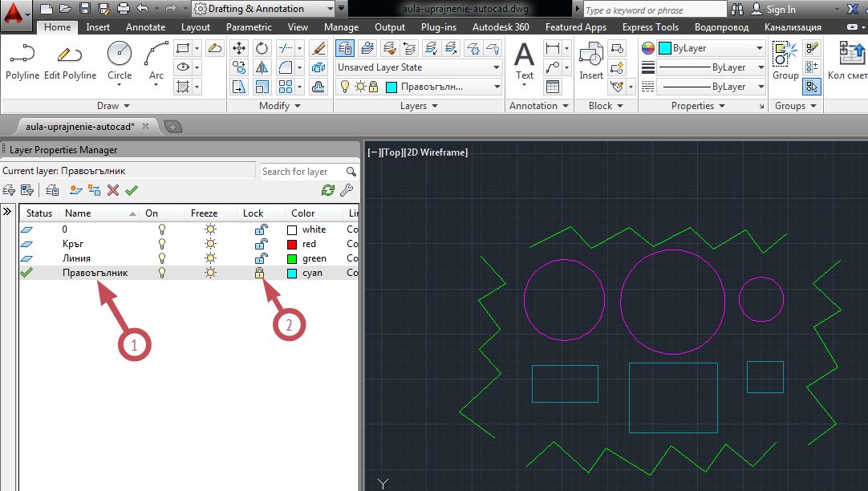This screenshot has height=491, width=868.
Task: Open the Layer States Manager icon
Action: (x=52, y=190)
